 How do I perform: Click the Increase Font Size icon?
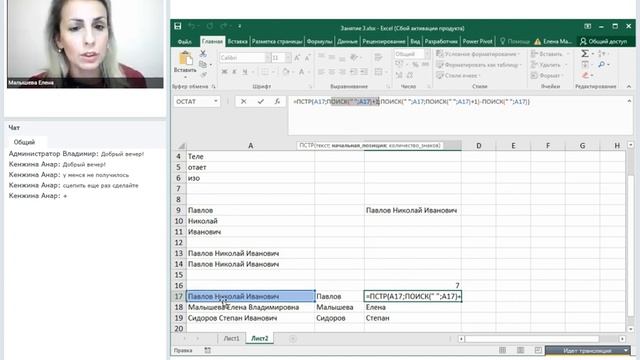click(297, 58)
